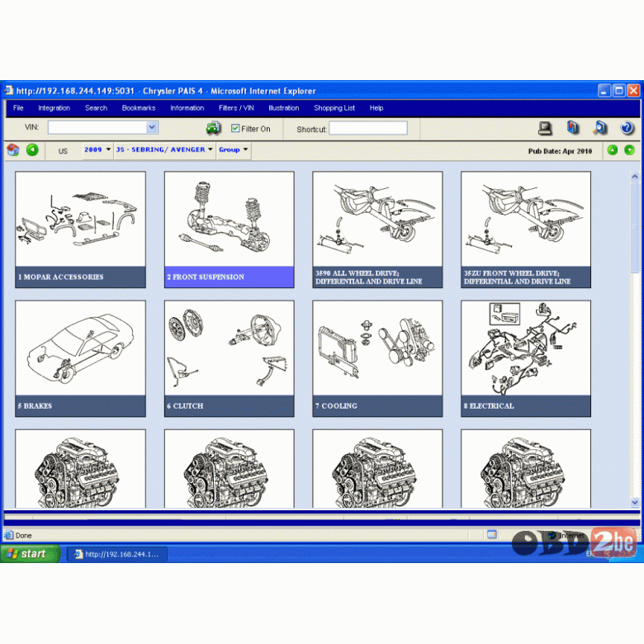644x644 pixels.
Task: Click the 6 CLUTCH caption
Action: coord(230,405)
